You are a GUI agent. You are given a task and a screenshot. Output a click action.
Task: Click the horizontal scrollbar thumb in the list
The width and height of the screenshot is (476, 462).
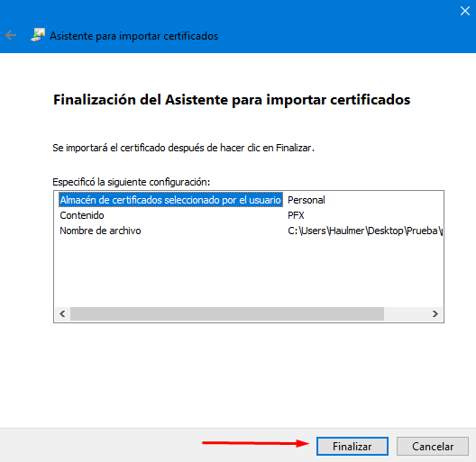coord(227,313)
